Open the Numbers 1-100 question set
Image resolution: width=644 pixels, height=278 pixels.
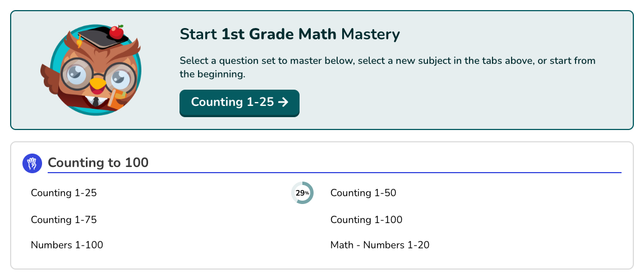(67, 245)
